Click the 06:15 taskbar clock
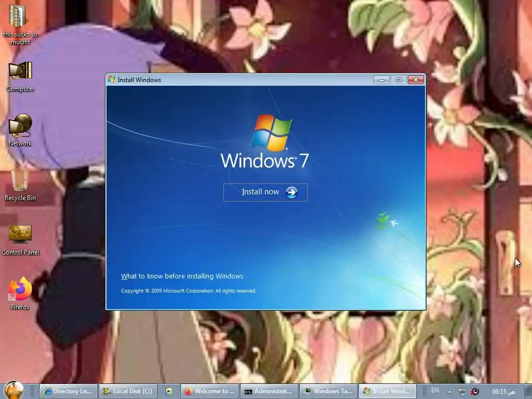This screenshot has height=399, width=532. [x=503, y=392]
